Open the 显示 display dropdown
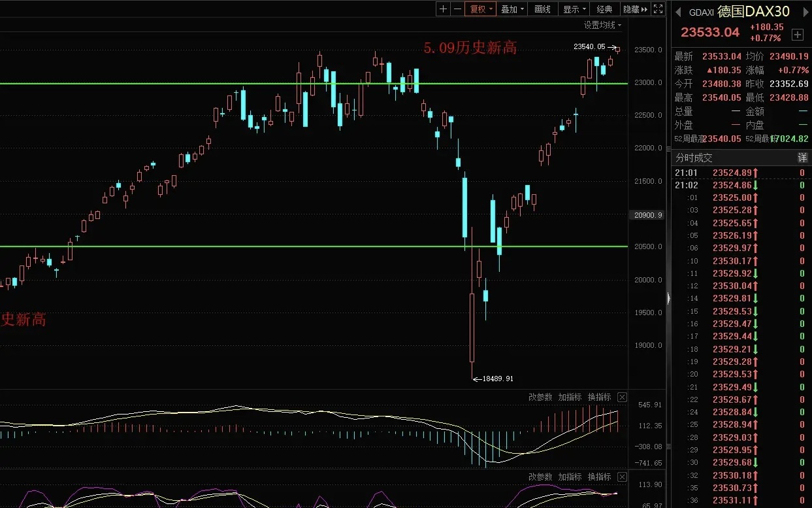 [x=574, y=9]
